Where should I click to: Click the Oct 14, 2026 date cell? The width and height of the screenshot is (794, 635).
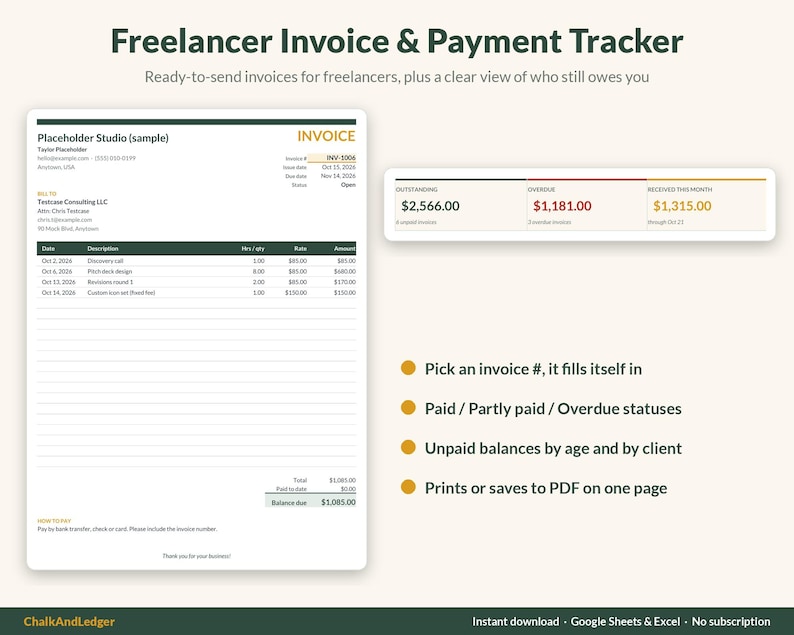[58, 293]
